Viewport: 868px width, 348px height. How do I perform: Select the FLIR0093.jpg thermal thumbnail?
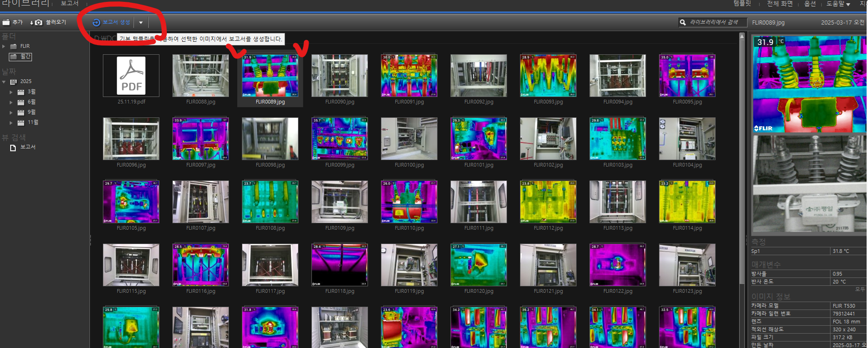coord(548,76)
